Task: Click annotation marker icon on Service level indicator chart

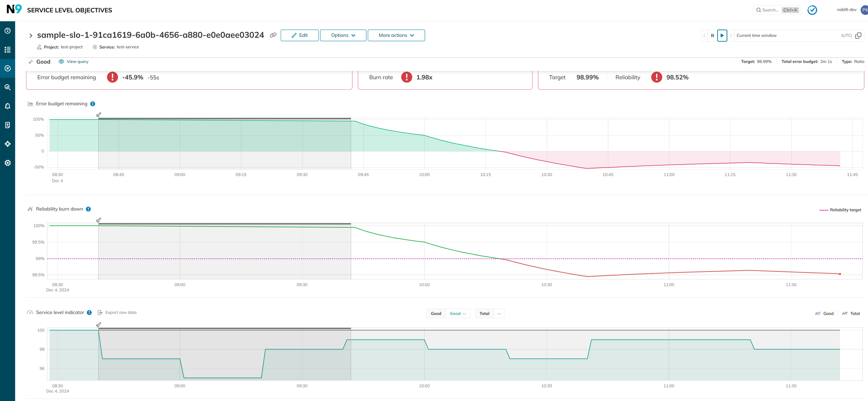Action: pyautogui.click(x=98, y=325)
